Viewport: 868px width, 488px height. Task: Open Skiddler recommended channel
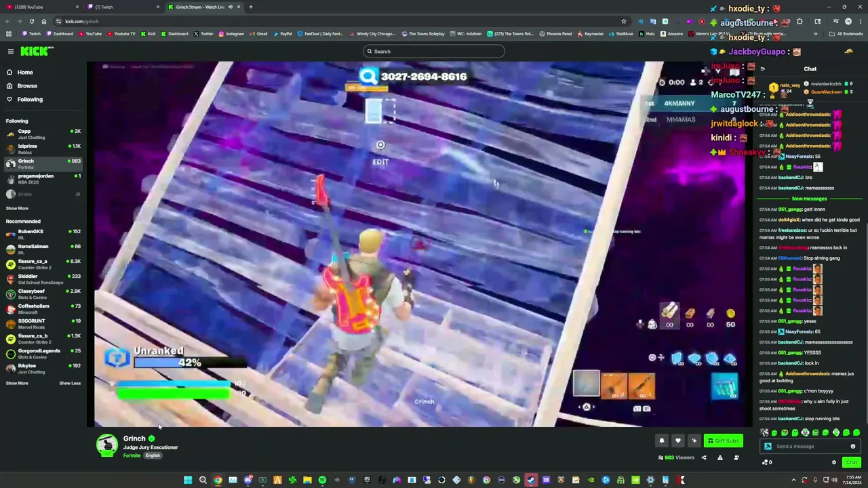point(43,279)
